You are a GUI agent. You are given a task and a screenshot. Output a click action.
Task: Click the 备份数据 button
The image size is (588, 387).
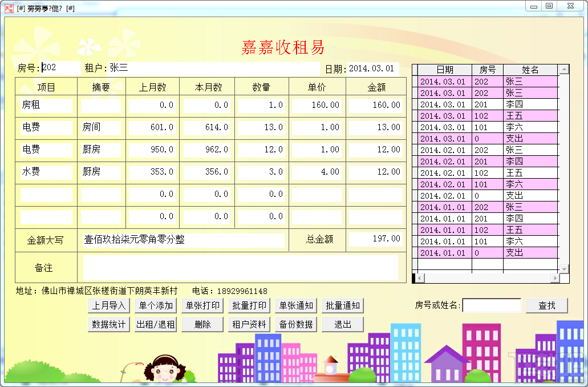[296, 324]
